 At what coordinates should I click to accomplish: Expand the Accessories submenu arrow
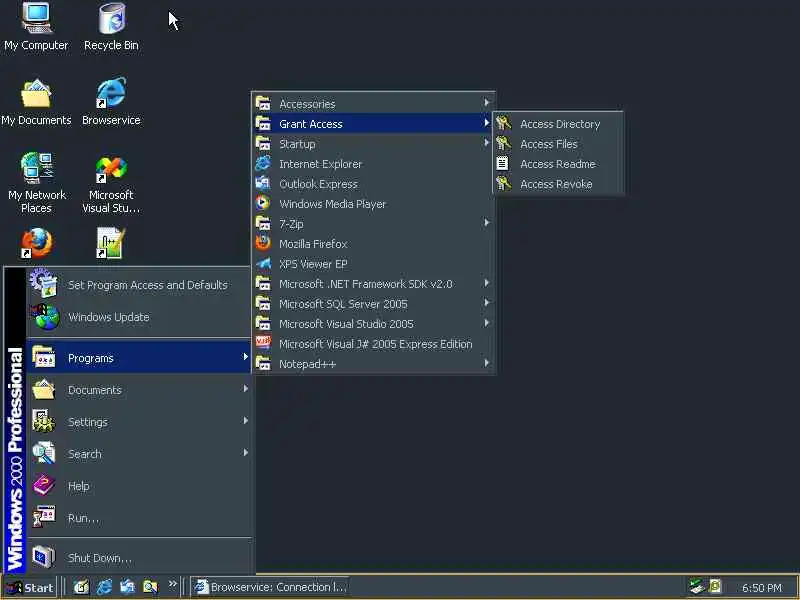click(487, 103)
